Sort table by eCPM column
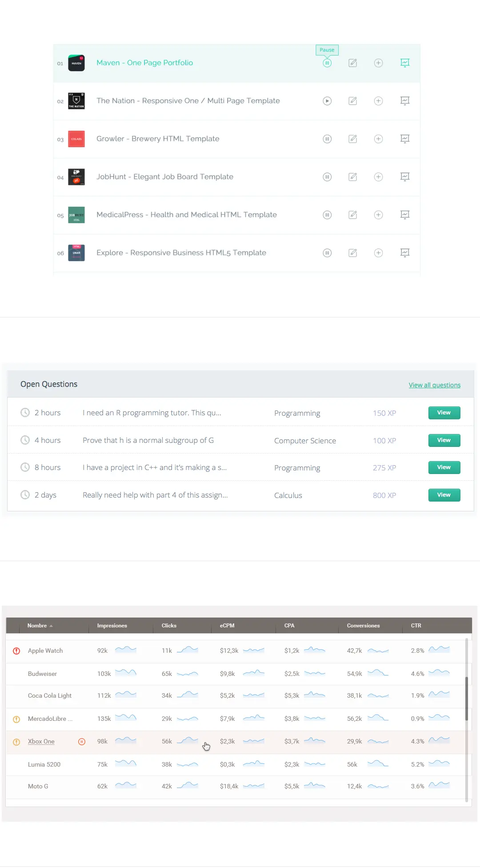This screenshot has height=868, width=480. coord(227,626)
